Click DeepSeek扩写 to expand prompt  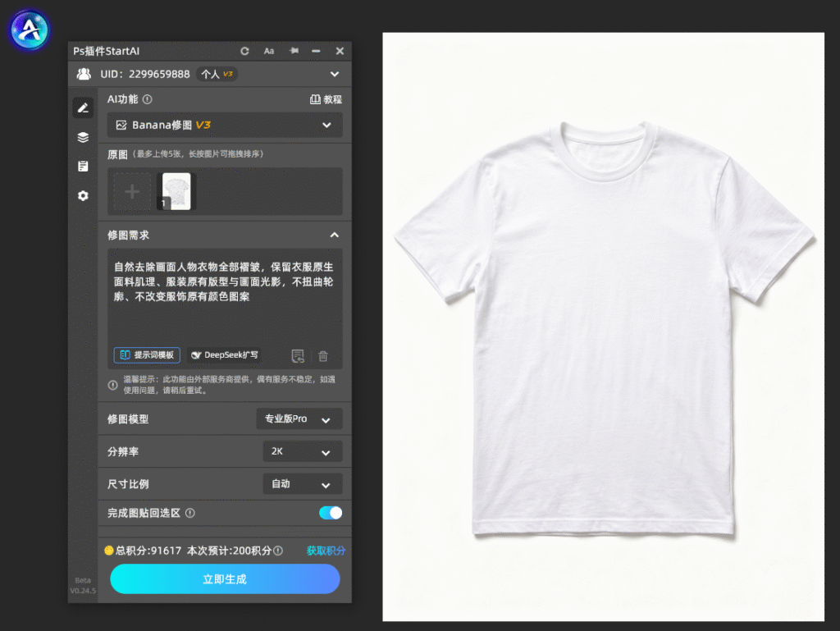click(x=225, y=355)
